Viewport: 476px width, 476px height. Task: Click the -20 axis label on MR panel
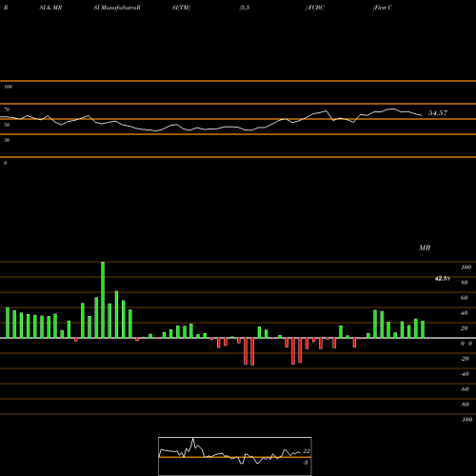coord(465,359)
